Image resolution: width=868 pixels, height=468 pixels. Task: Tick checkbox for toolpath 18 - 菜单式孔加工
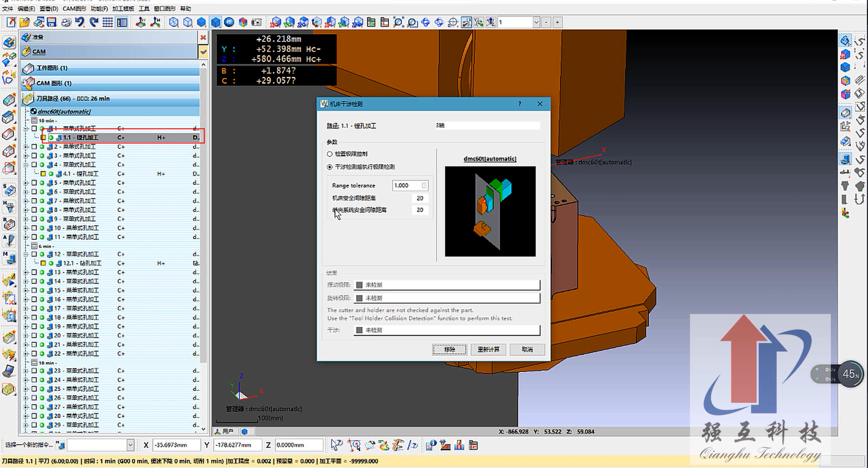34,317
